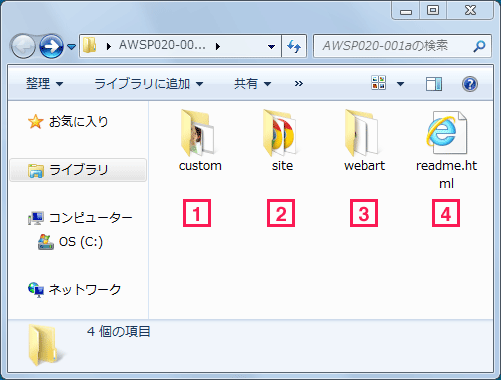Click the webart folder name label

point(364,166)
